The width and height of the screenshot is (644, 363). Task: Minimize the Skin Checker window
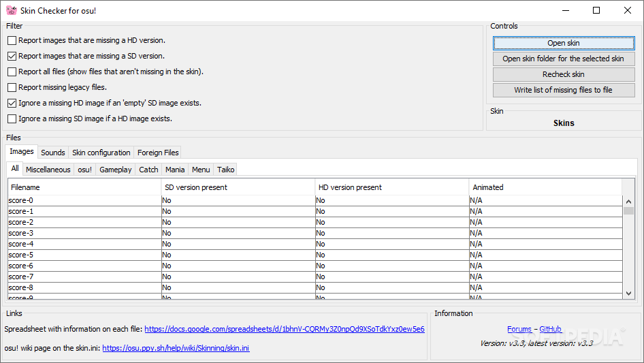click(566, 10)
